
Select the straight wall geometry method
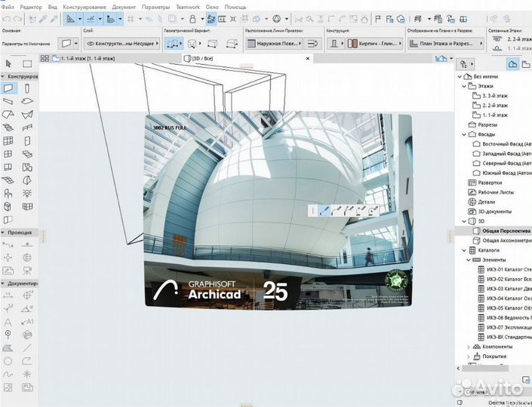172,44
